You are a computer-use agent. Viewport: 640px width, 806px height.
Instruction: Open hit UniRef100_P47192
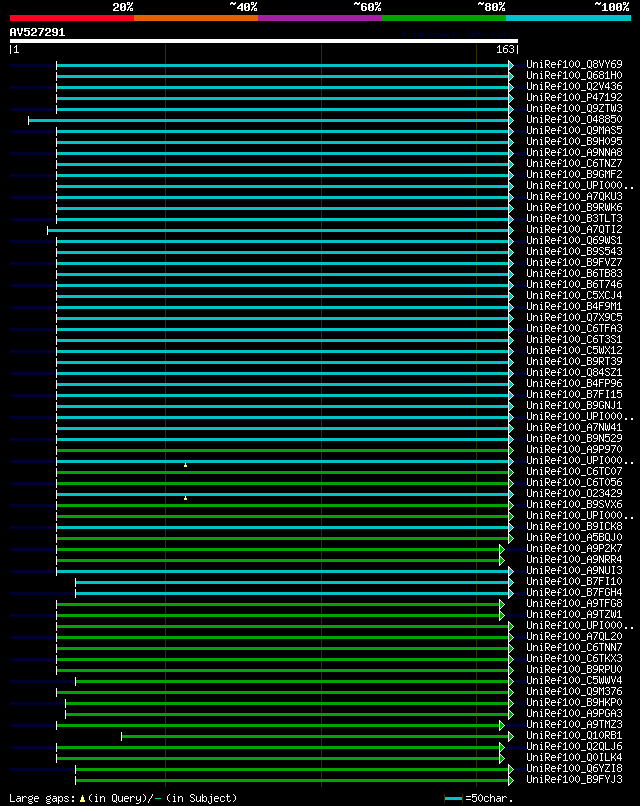pos(574,97)
